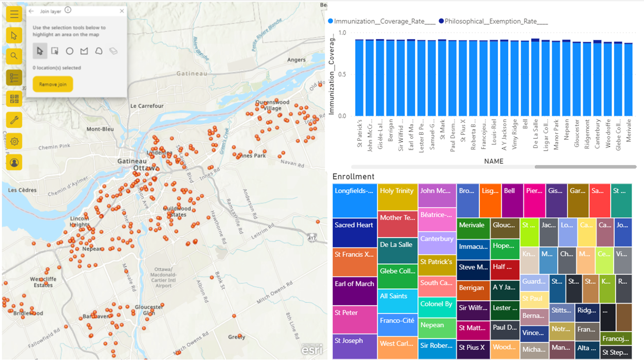Viewport: 644px width, 362px height.
Task: Open the basemap gallery
Action: pos(14,99)
